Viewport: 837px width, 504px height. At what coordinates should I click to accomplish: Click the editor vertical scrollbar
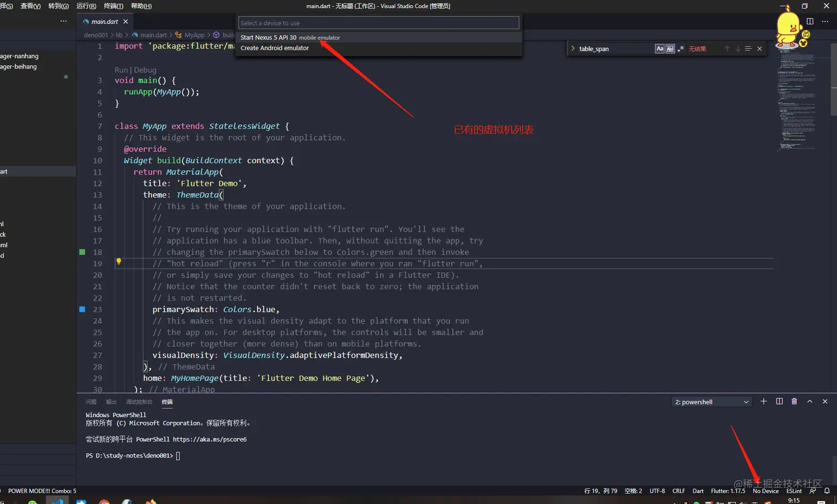click(x=834, y=80)
